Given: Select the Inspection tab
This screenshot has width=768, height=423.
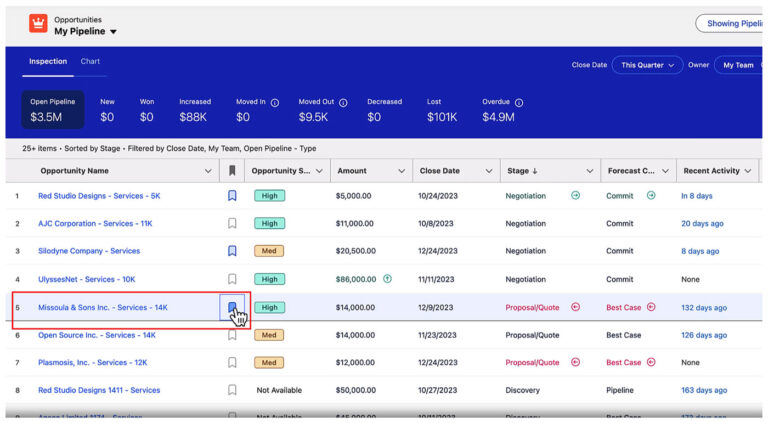Looking at the screenshot, I should [x=48, y=62].
